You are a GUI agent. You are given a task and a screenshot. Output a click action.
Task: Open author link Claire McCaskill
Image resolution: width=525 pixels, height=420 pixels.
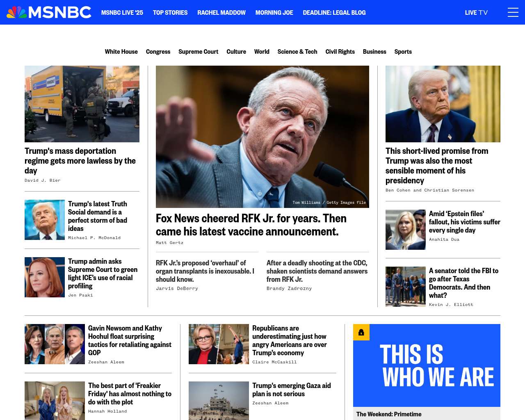coord(274,362)
